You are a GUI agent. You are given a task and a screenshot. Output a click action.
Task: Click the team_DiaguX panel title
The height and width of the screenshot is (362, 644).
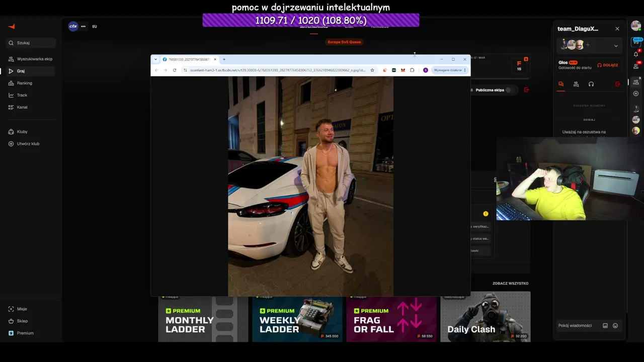(578, 29)
